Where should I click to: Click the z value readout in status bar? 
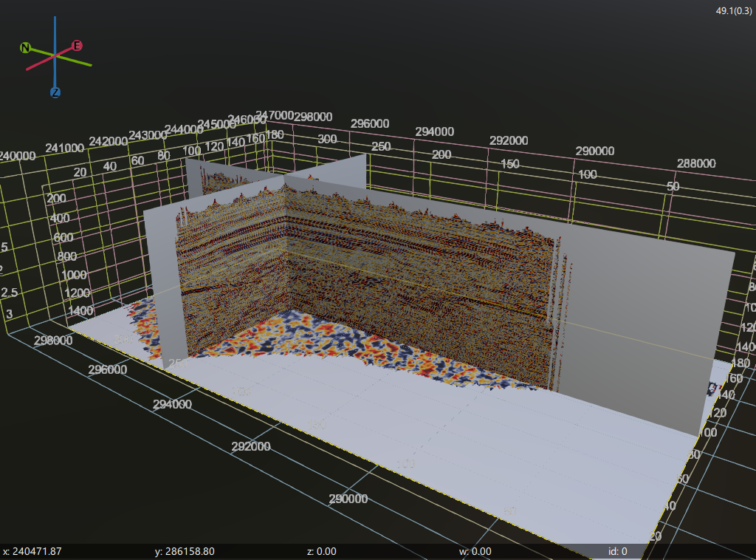(x=321, y=551)
